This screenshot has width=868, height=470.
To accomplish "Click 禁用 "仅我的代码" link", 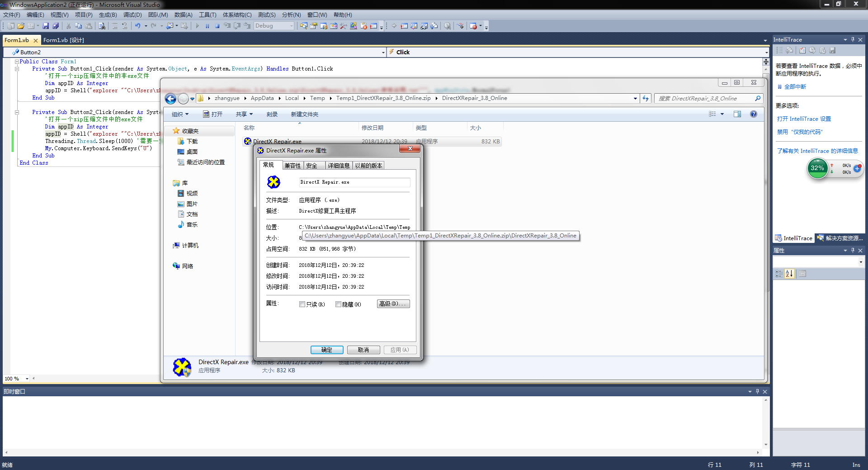I will 800,132.
